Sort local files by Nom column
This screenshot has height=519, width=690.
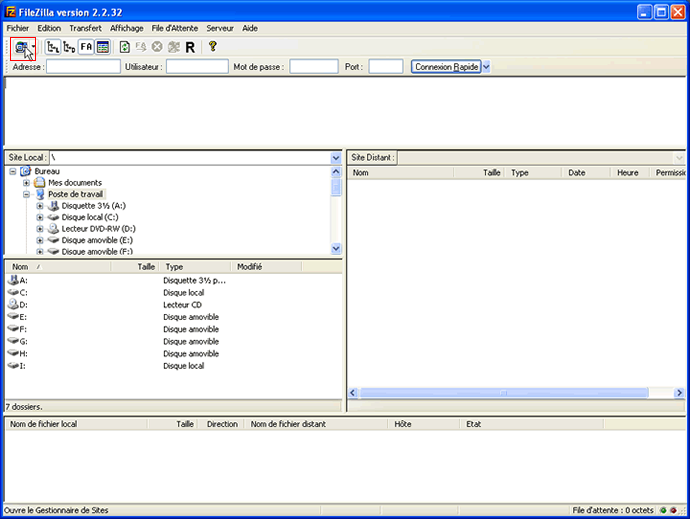pyautogui.click(x=58, y=267)
